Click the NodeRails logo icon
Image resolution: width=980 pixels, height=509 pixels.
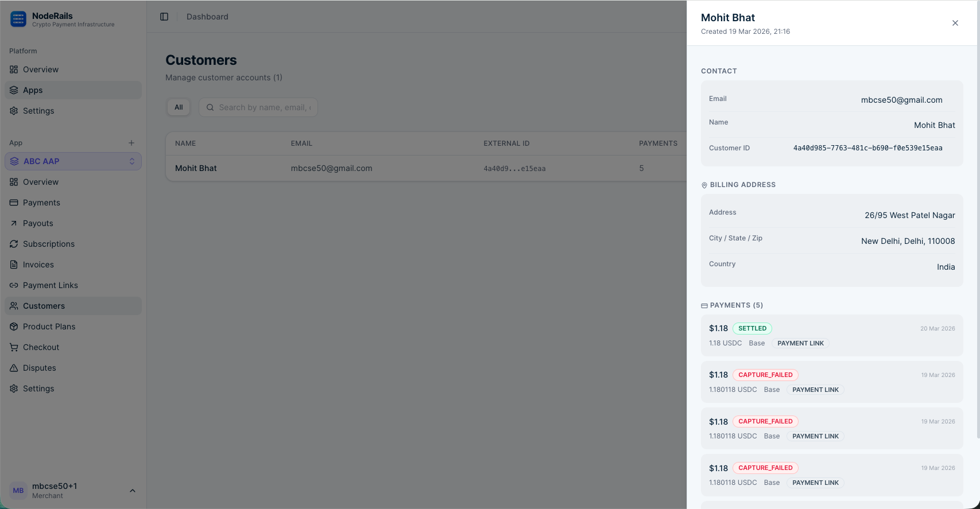pos(18,20)
